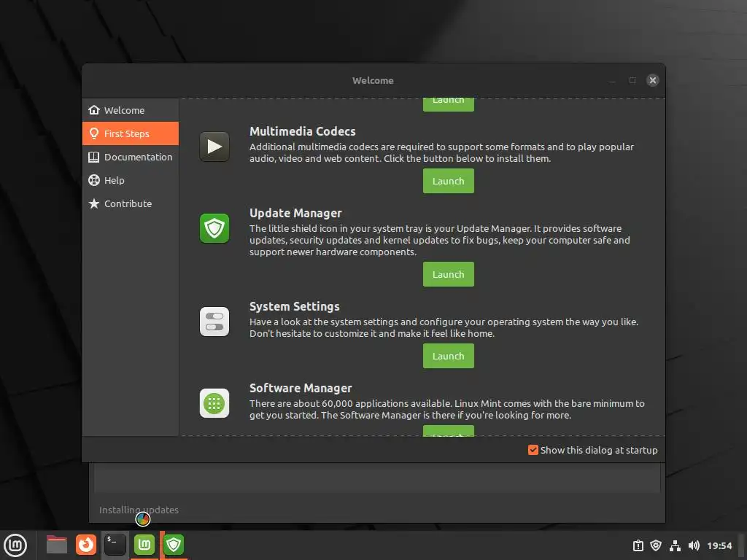
Task: Click the System Settings toggles icon
Action: coord(214,322)
